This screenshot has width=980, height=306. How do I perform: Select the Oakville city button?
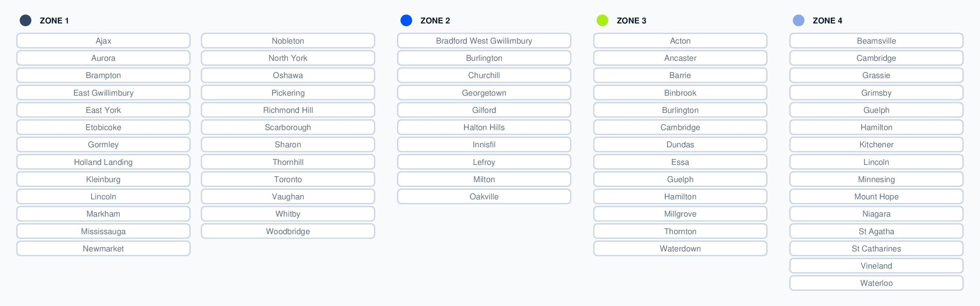(x=484, y=197)
